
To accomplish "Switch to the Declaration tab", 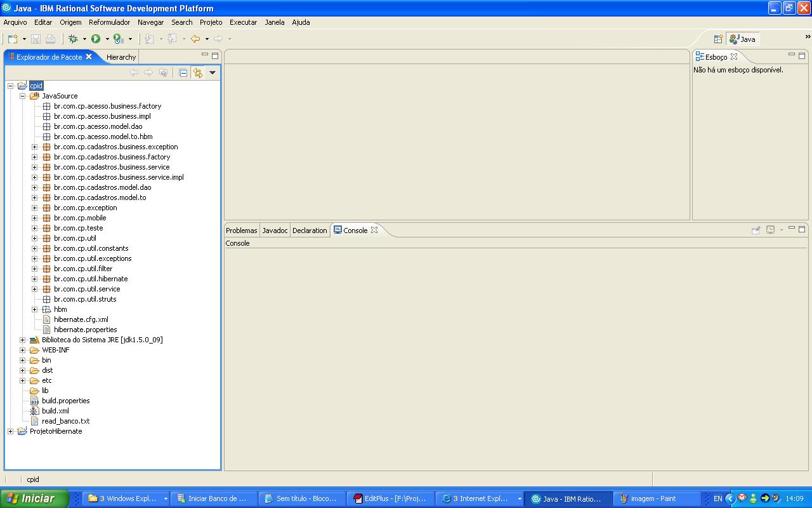I will pyautogui.click(x=310, y=231).
